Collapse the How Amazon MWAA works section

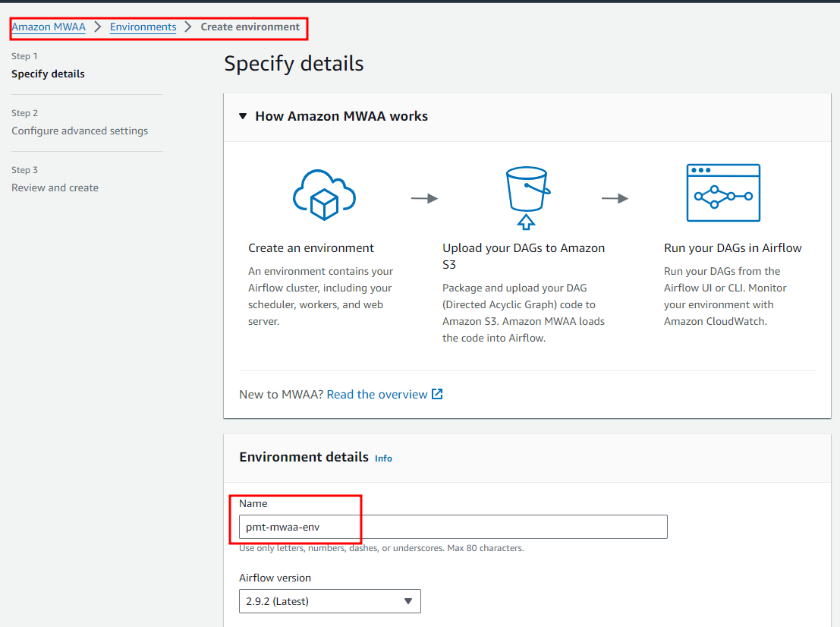point(244,116)
